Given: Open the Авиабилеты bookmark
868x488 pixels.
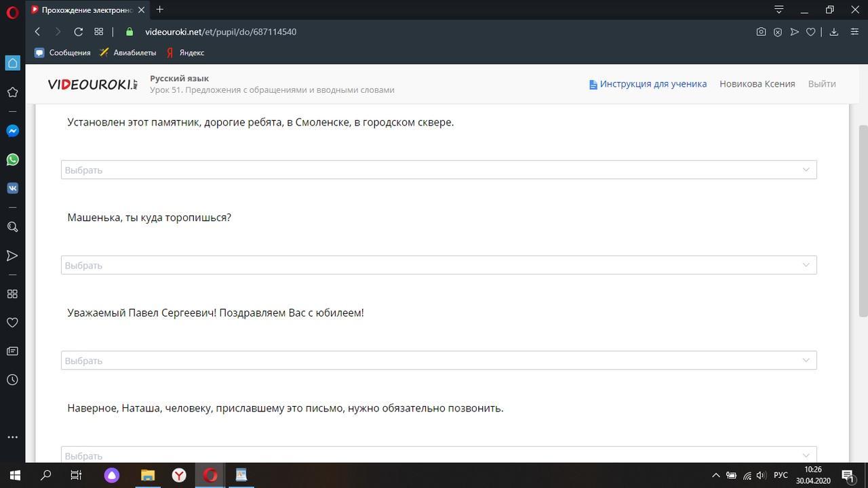Looking at the screenshot, I should click(x=127, y=52).
